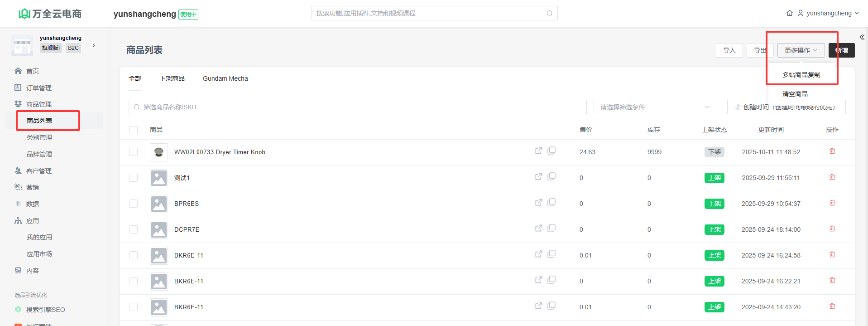This screenshot has width=868, height=326.
Task: Click the 筛选商品名称/SKU search field
Action: click(358, 107)
